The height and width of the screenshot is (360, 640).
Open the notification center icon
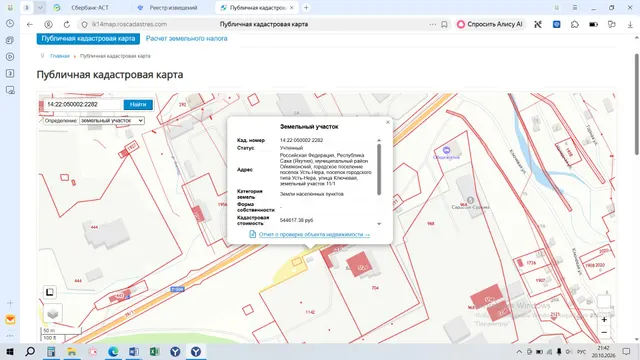point(627,352)
